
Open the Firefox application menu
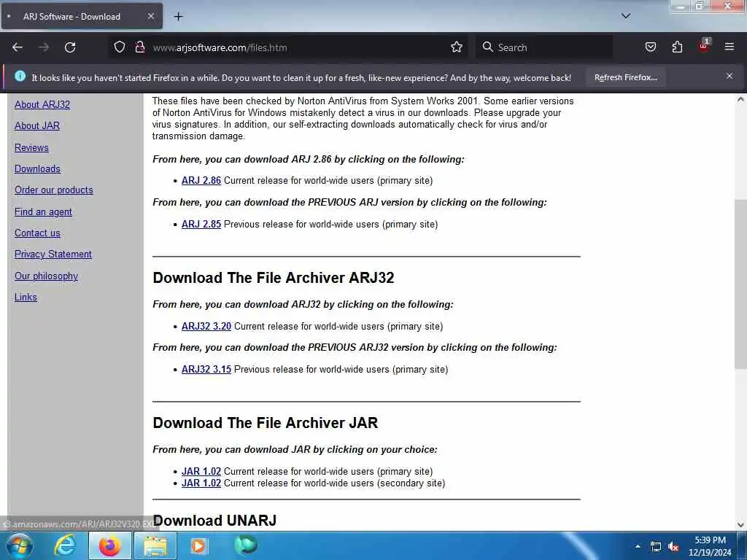(729, 47)
